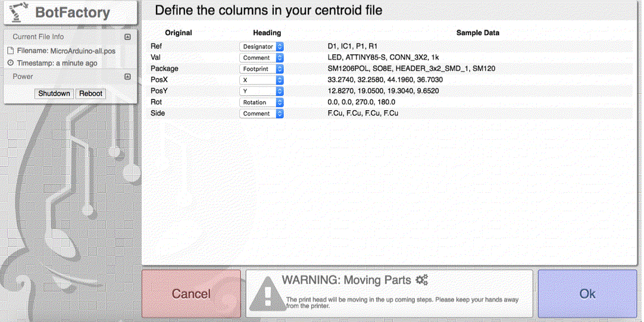
Task: Click the PosY row label
Action: 159,91
